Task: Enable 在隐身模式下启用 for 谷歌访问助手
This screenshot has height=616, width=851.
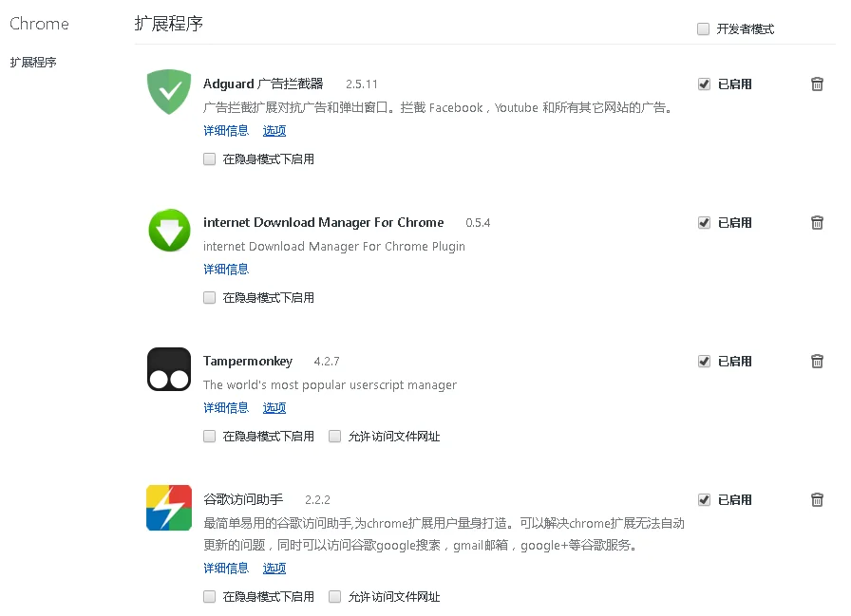Action: pyautogui.click(x=210, y=596)
